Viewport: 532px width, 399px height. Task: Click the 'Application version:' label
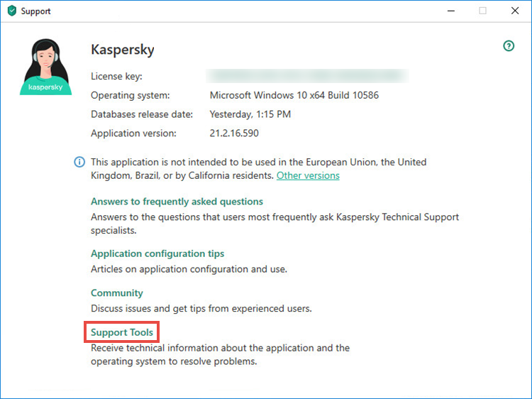133,133
